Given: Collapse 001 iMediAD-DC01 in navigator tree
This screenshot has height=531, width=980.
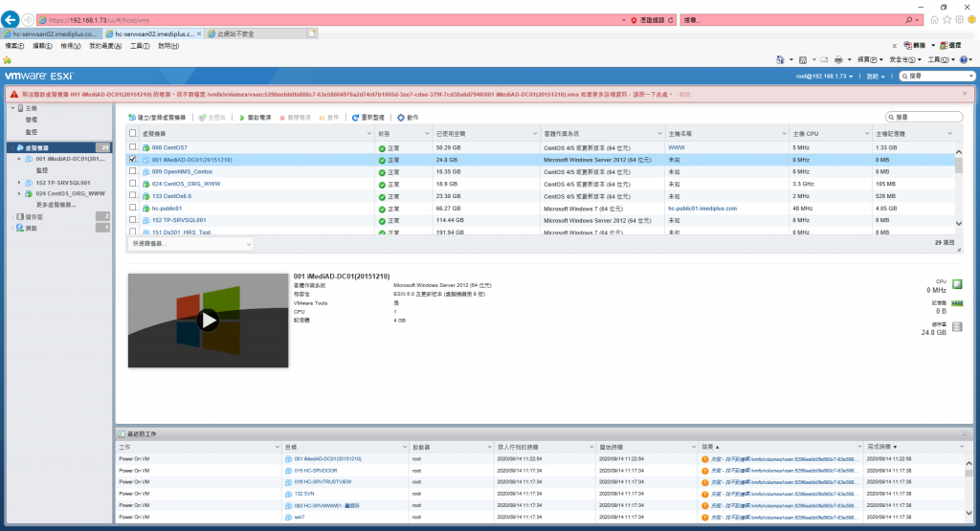Looking at the screenshot, I should (19, 159).
